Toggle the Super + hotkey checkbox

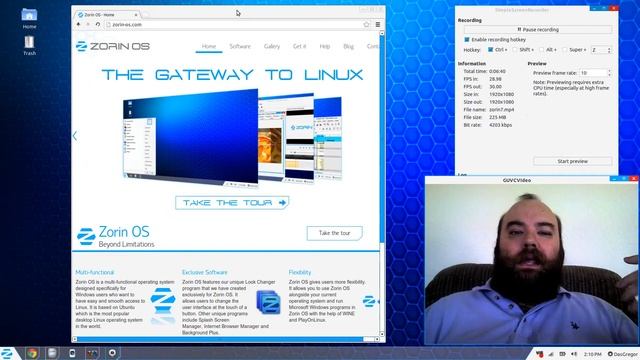coord(565,49)
